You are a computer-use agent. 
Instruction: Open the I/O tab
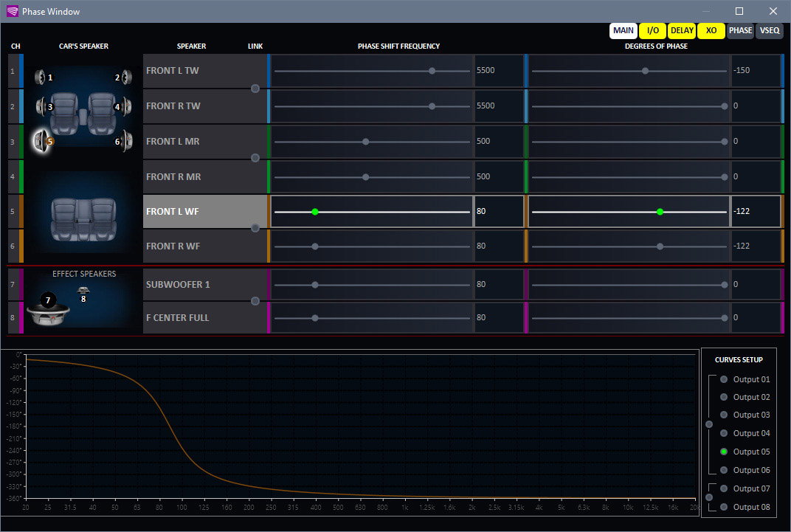pyautogui.click(x=653, y=31)
